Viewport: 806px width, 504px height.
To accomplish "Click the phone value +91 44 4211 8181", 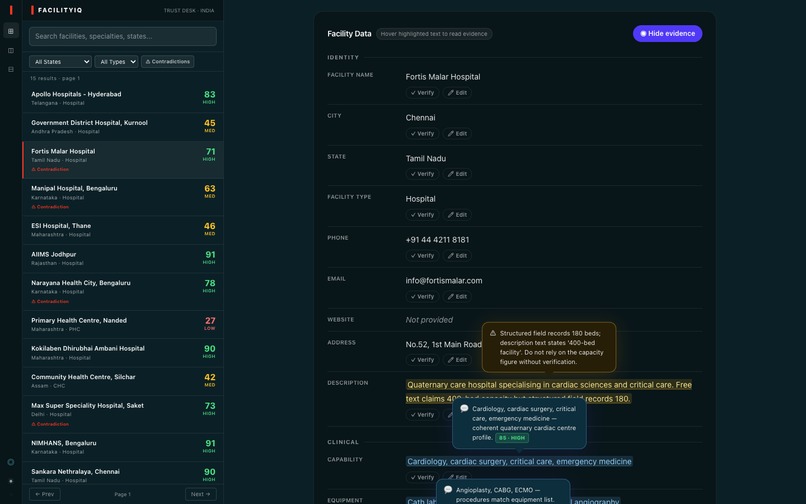I will click(437, 240).
